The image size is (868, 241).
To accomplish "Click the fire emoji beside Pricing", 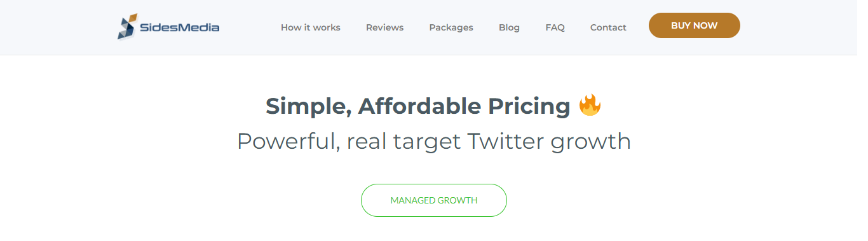I will (590, 105).
